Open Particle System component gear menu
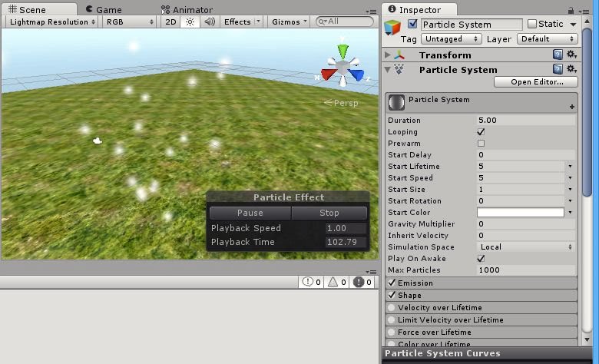Viewport: 599px width, 364px height. 571,70
